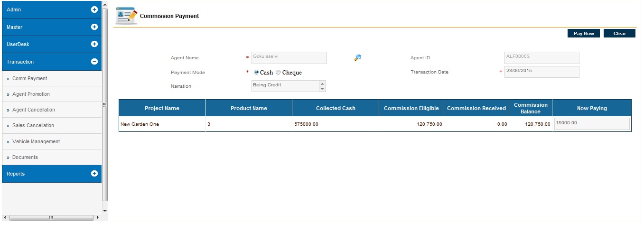Expand the Reports plus icon
This screenshot has width=644, height=232.
[94, 174]
